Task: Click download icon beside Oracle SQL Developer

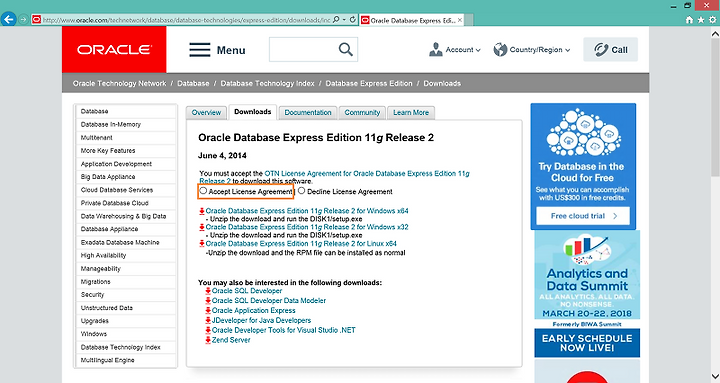Action: point(208,291)
